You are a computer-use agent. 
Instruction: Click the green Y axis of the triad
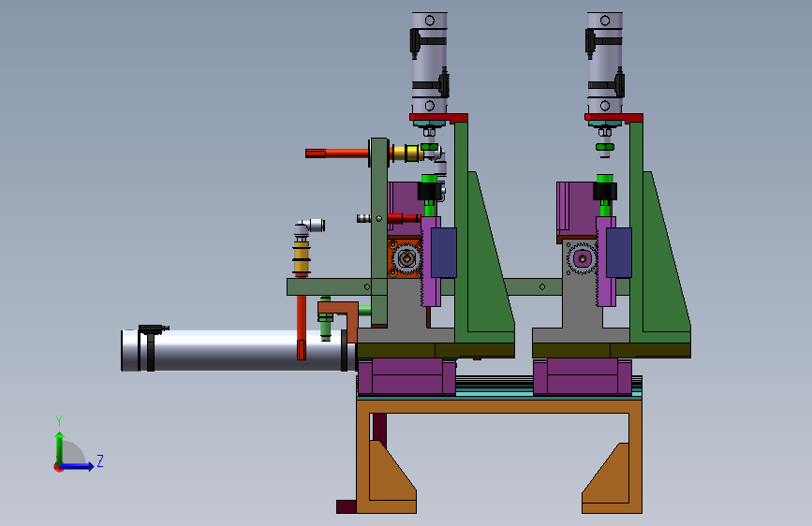60,447
